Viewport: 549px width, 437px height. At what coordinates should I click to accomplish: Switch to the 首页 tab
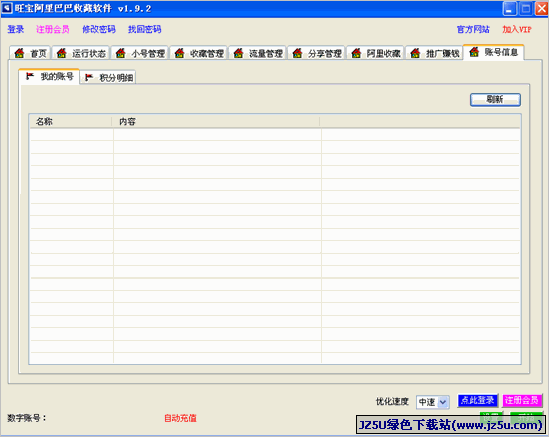[30, 53]
